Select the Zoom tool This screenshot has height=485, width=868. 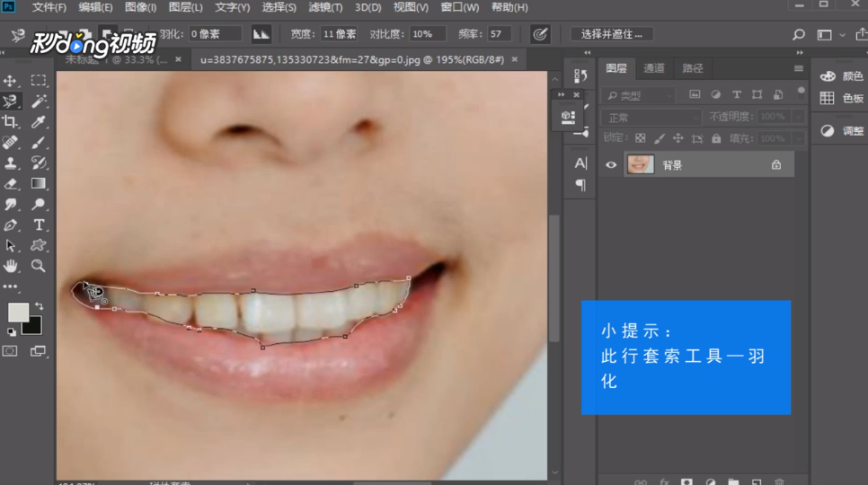pyautogui.click(x=39, y=266)
